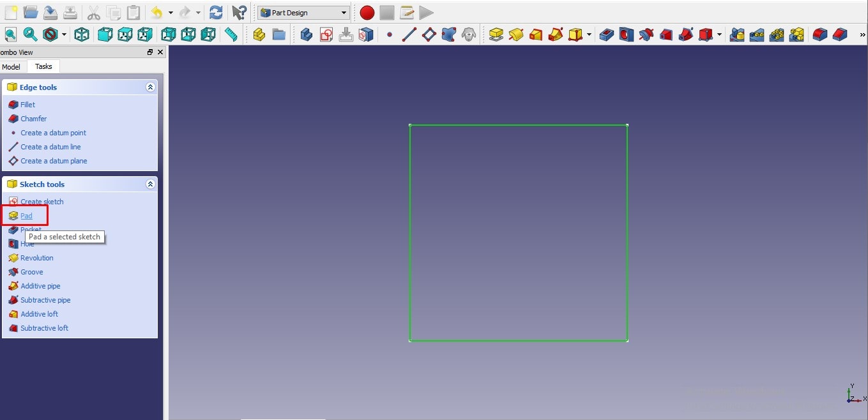
Task: Switch to the left view cube icon
Action: pyautogui.click(x=208, y=34)
